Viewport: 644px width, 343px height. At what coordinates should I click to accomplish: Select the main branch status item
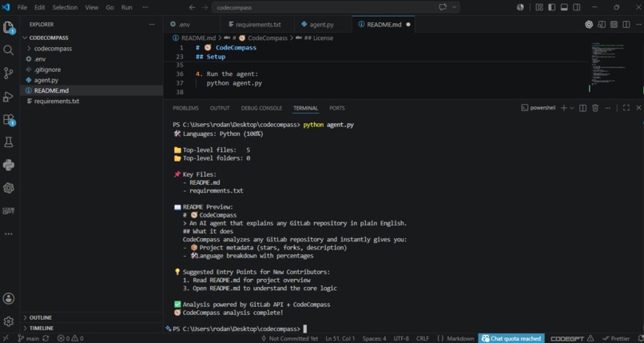point(28,338)
